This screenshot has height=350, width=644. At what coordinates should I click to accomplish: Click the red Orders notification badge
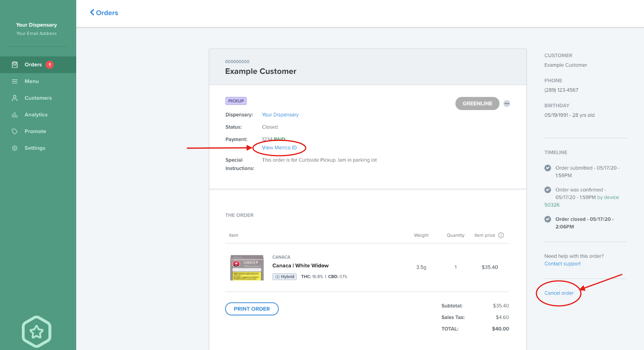pyautogui.click(x=50, y=64)
